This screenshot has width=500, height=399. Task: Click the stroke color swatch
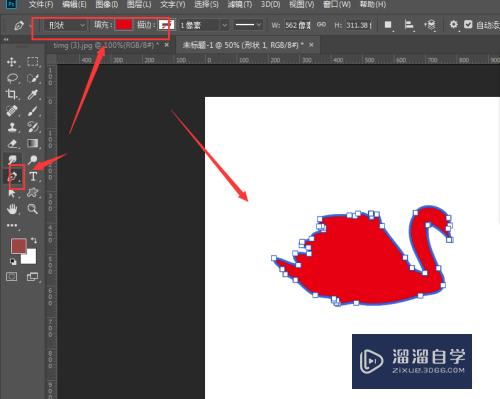pos(166,25)
